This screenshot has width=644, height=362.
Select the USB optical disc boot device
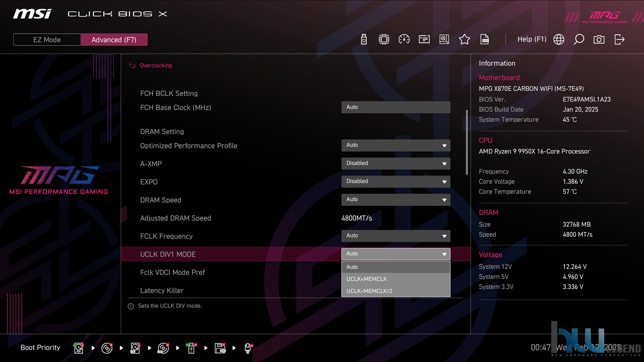[x=163, y=348]
